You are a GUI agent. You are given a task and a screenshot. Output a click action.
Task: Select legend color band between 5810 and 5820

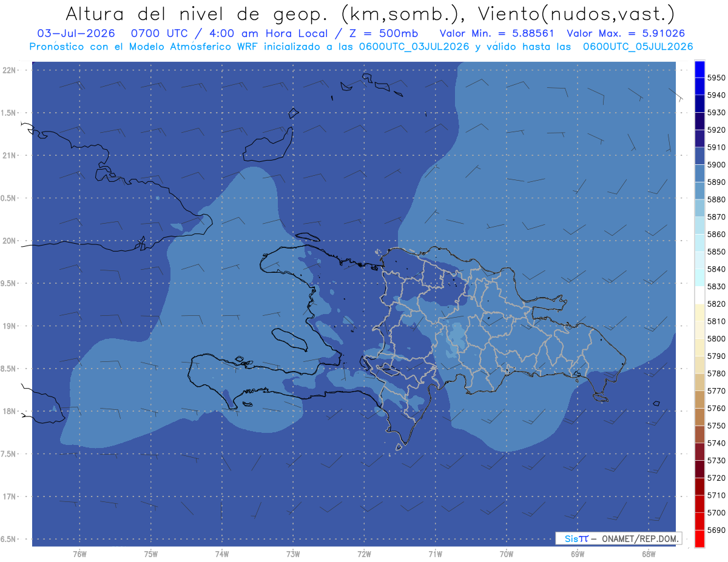(x=699, y=313)
